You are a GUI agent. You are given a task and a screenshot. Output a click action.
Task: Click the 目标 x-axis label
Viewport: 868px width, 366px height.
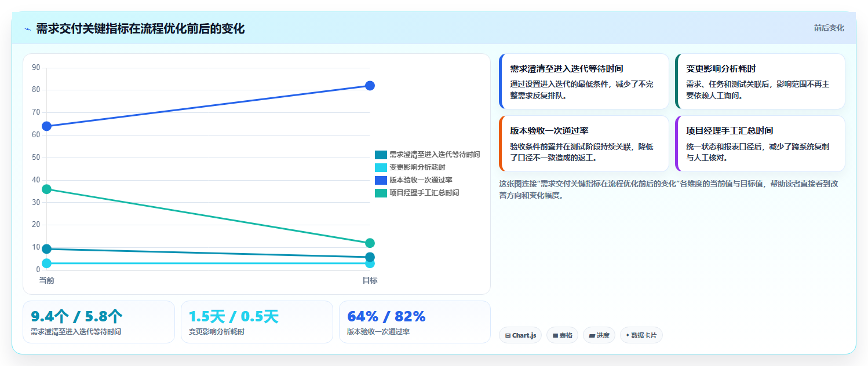click(x=370, y=280)
